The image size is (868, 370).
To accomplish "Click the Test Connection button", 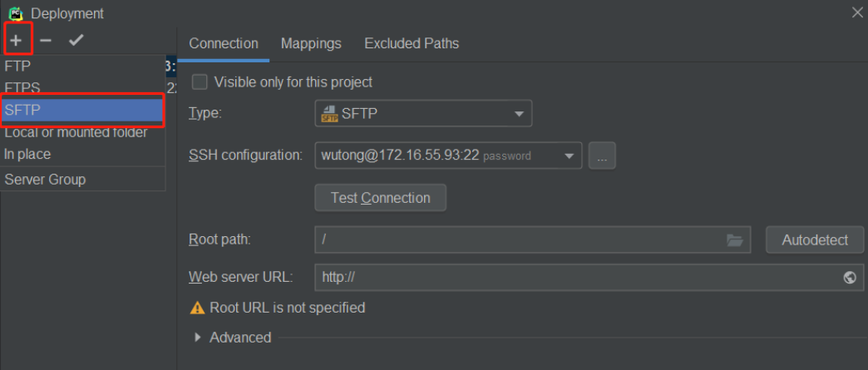I will point(380,198).
